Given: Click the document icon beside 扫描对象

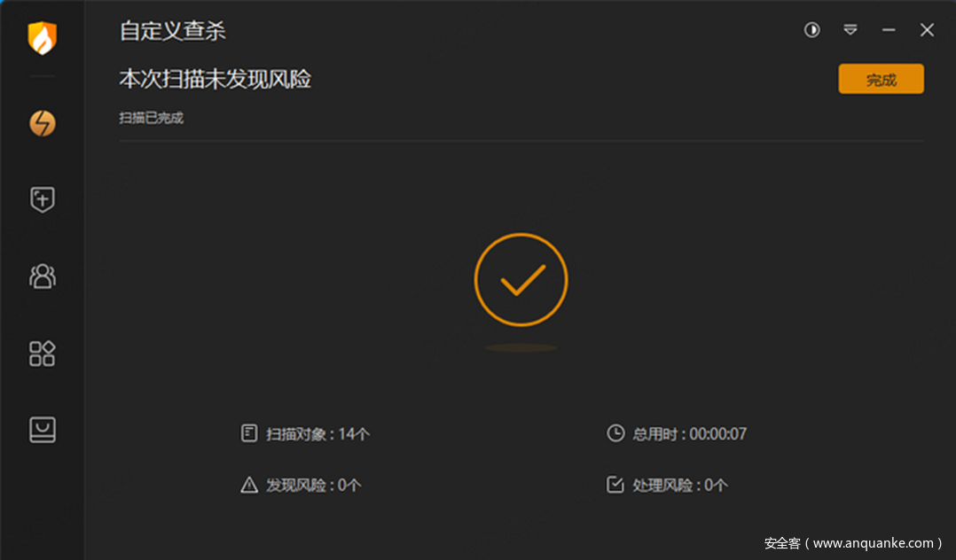Looking at the screenshot, I should coord(248,433).
